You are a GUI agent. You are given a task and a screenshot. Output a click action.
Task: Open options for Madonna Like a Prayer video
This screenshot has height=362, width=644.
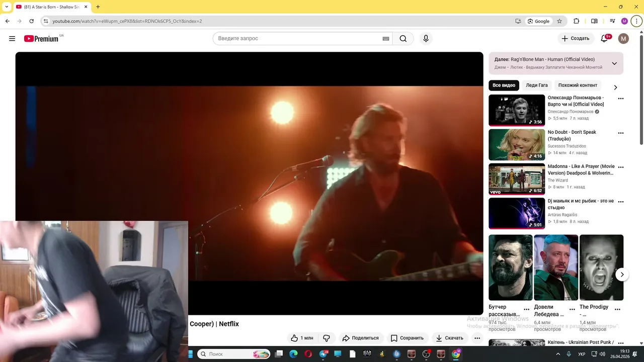pos(620,167)
